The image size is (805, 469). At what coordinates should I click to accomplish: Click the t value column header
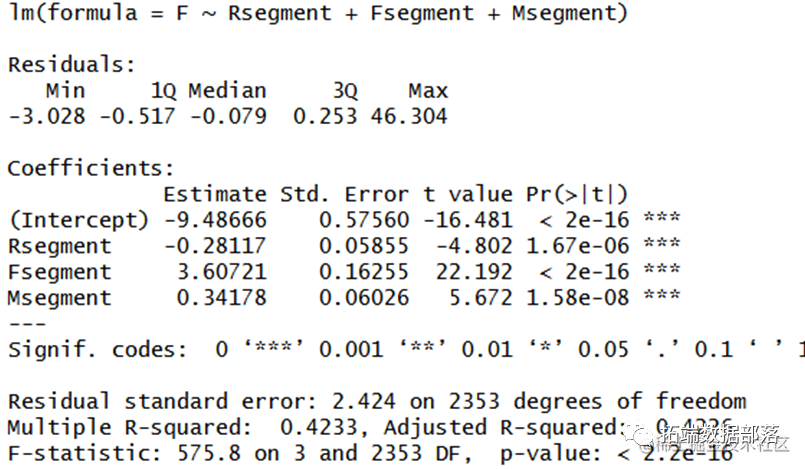[468, 194]
